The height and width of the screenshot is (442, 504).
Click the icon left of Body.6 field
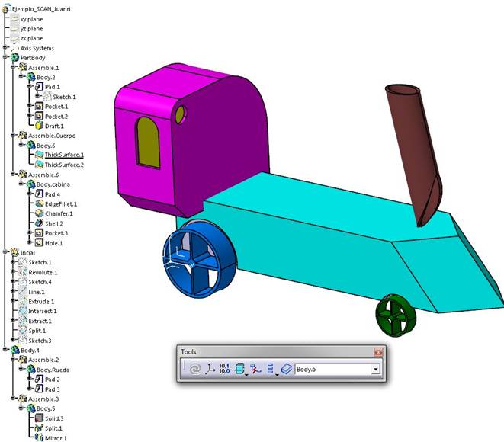[287, 368]
